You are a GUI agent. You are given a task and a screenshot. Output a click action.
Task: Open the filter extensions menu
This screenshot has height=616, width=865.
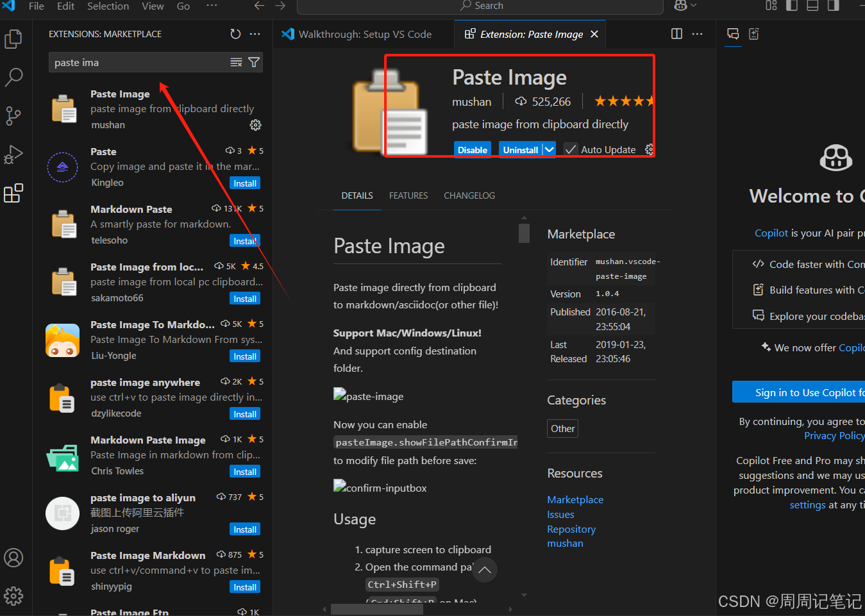[x=254, y=62]
